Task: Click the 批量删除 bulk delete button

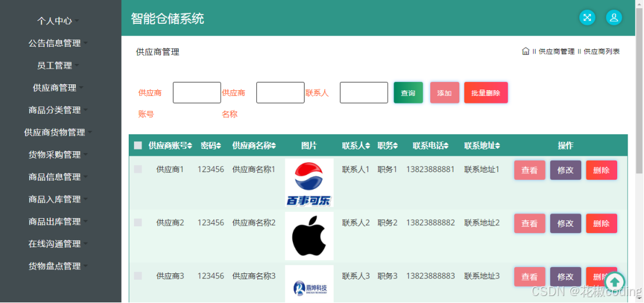Action: coord(486,92)
